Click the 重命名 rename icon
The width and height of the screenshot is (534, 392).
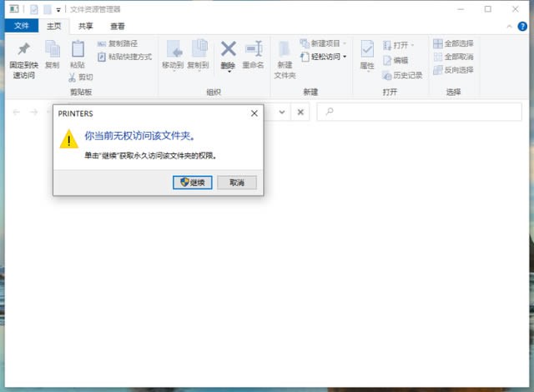point(253,48)
